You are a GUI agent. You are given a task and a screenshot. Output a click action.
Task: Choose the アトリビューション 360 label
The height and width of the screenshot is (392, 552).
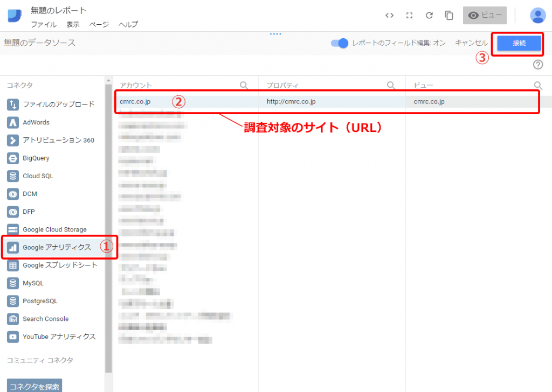(58, 141)
